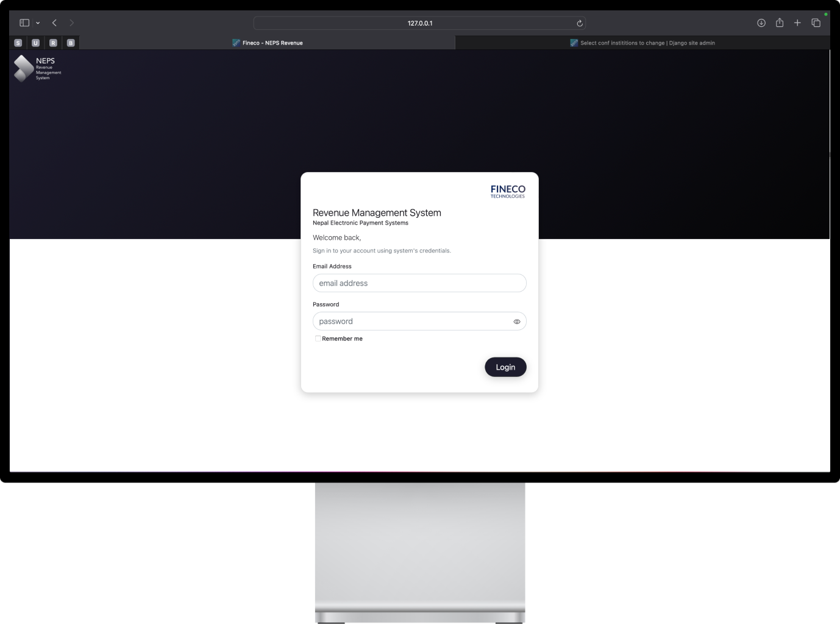
Task: Toggle the Safari sidebar icon
Action: click(24, 22)
